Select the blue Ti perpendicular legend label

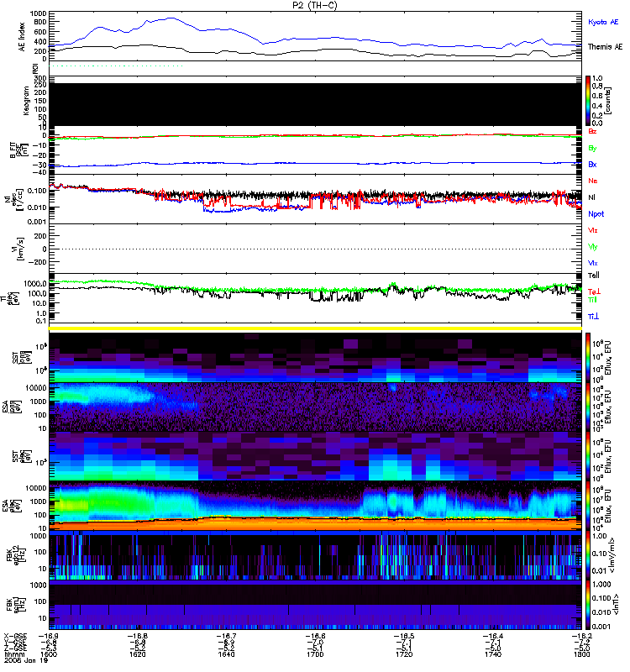point(593,317)
